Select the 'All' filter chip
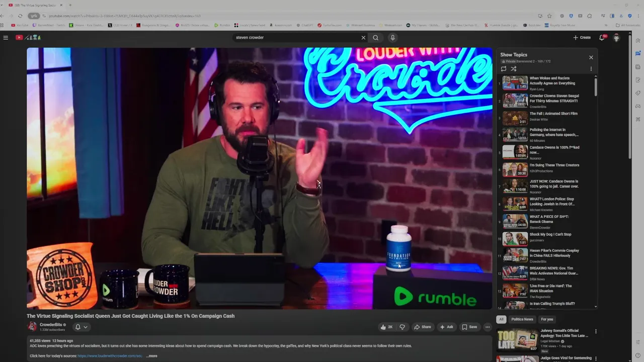The image size is (644, 362). click(501, 319)
